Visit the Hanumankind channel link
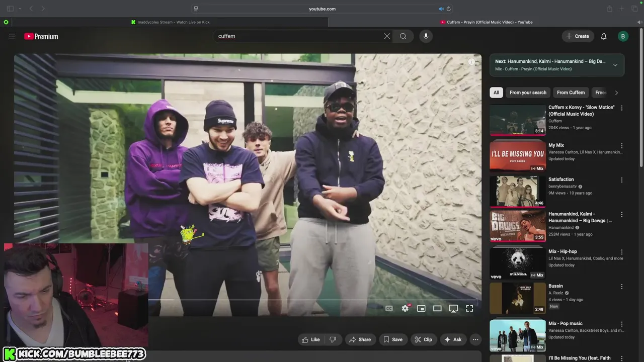644x362 pixels. [561, 228]
